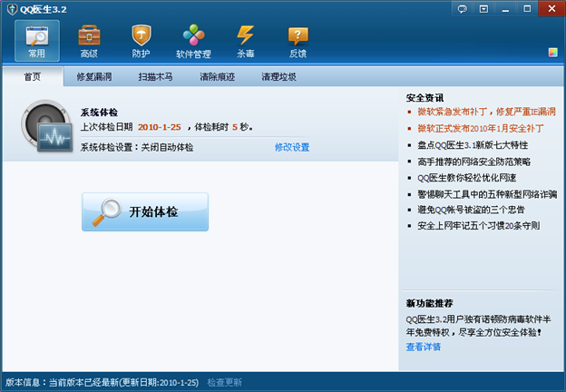Click the chat bubble icon in title bar
Screen dimensions: 566x392
point(462,9)
